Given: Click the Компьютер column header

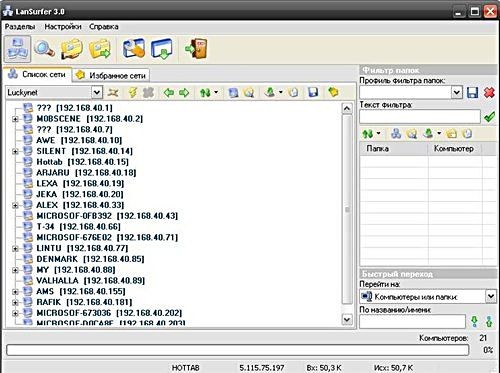Looking at the screenshot, I should coord(455,148).
